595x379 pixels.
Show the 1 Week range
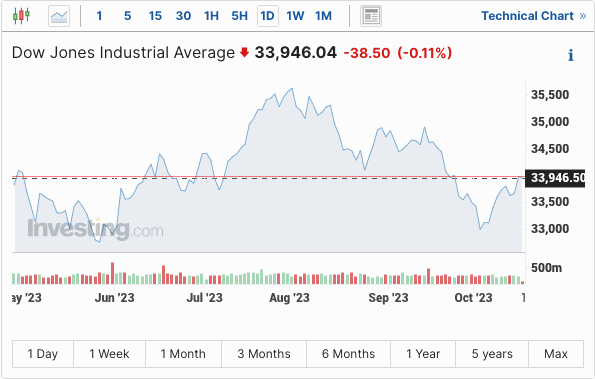pos(109,354)
